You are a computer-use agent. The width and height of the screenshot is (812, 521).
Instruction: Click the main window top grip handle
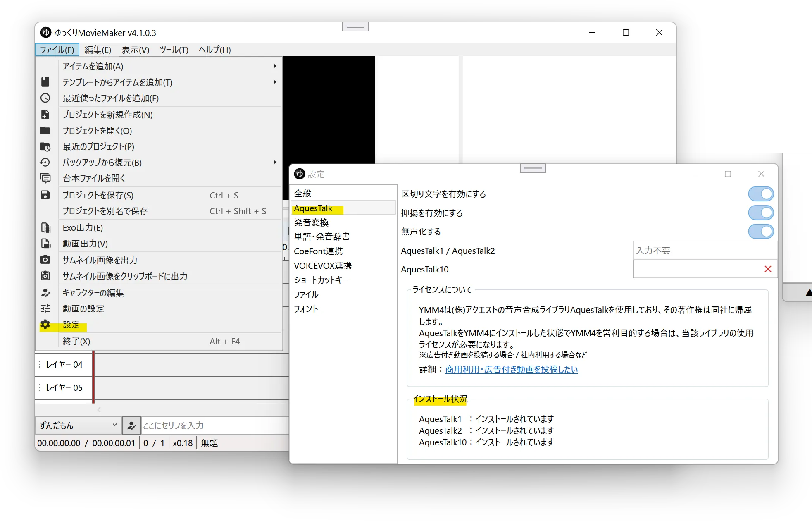point(355,27)
